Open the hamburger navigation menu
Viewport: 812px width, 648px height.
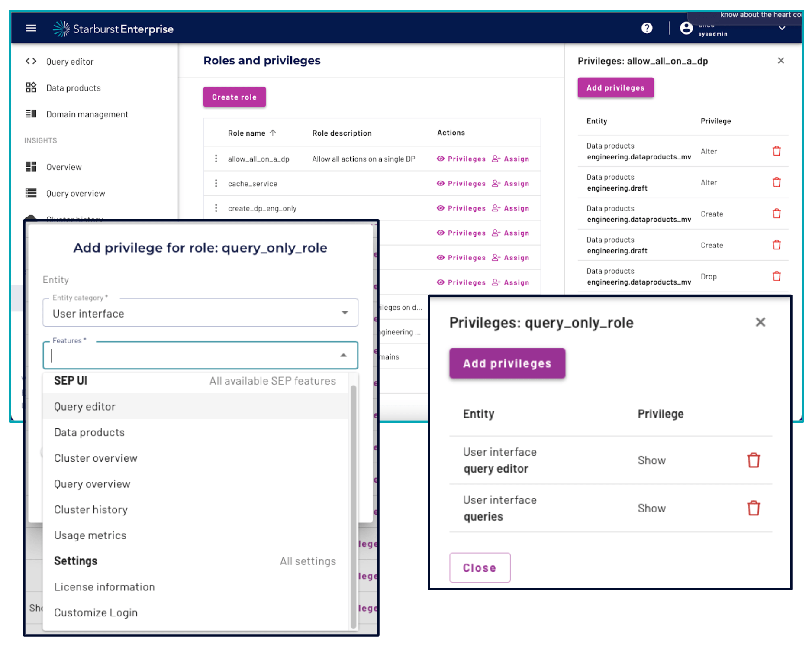click(x=31, y=29)
